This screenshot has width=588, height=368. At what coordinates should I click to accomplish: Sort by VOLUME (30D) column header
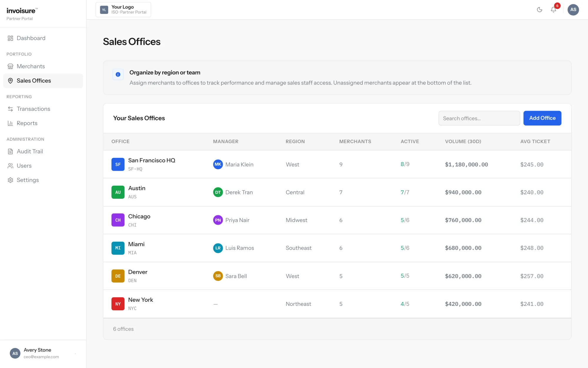click(x=463, y=142)
